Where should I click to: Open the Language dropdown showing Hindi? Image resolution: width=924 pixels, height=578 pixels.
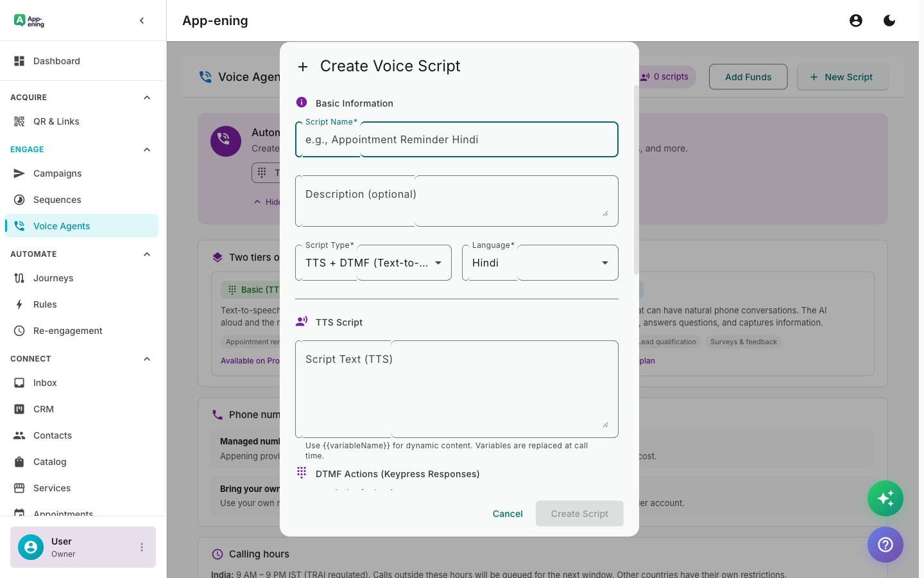[540, 262]
